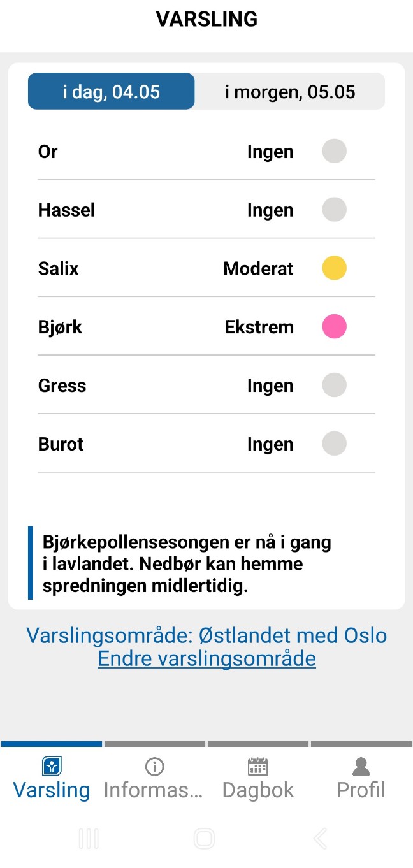Tap the birch pollen season notice text

187,564
